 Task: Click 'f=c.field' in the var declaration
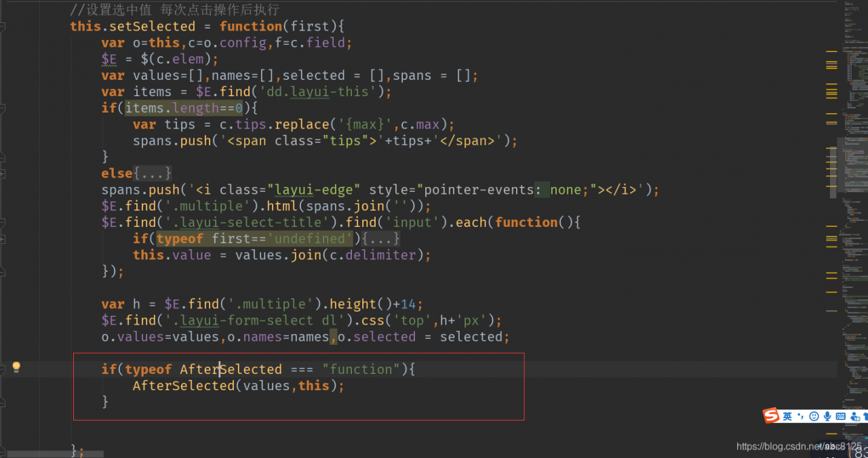pyautogui.click(x=310, y=43)
